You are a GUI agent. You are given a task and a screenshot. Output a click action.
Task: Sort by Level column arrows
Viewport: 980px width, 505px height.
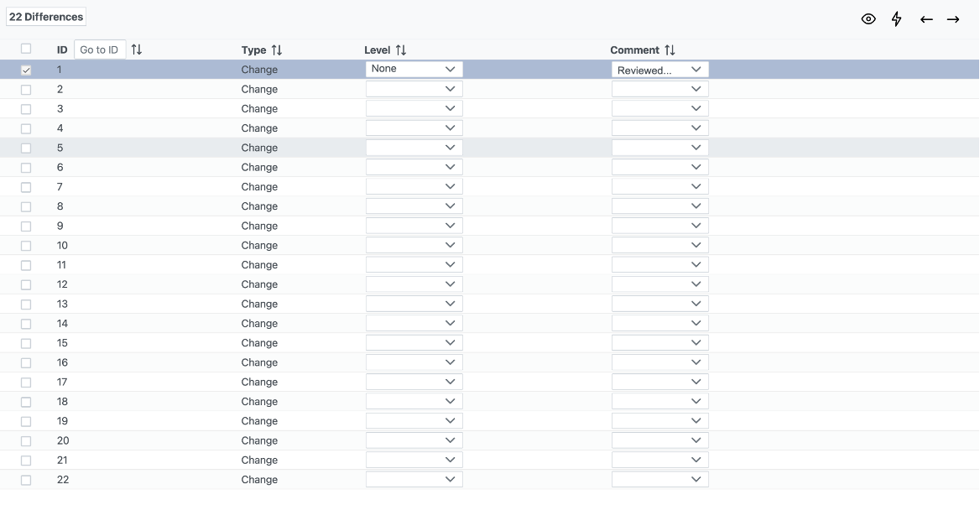coord(401,50)
